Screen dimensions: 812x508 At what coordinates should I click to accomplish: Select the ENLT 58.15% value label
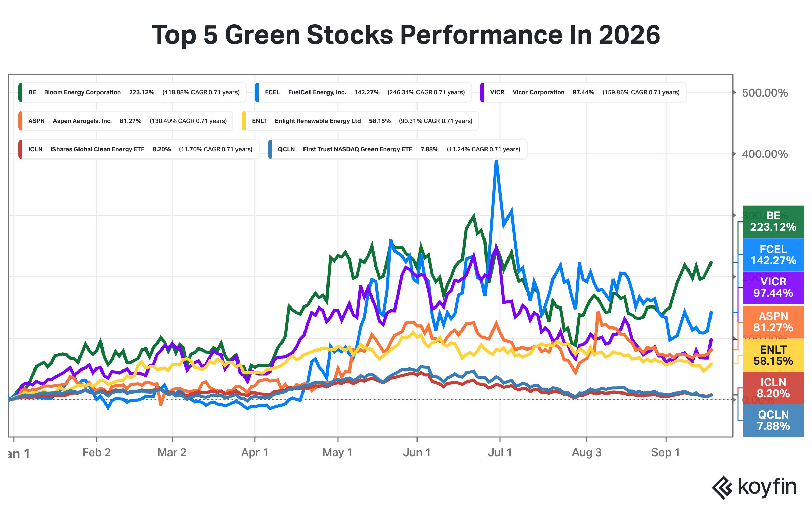(773, 355)
